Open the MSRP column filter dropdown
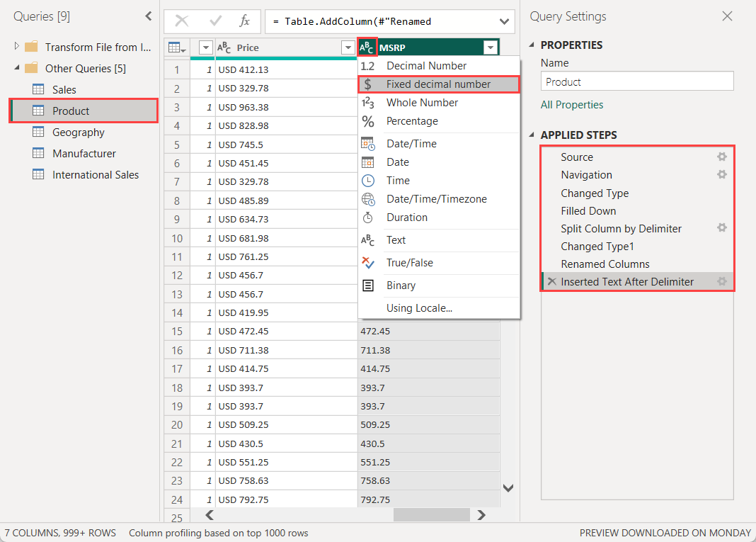Screen dimensions: 756x542 tap(491, 47)
